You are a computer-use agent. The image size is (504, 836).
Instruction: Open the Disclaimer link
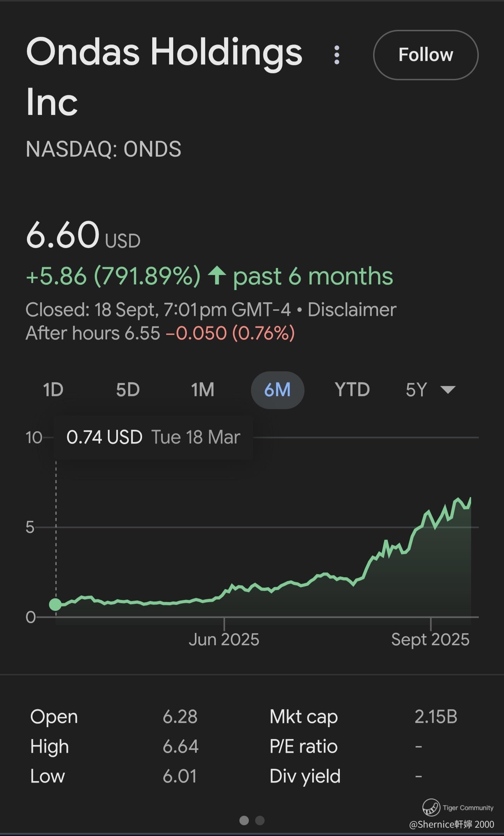click(352, 310)
